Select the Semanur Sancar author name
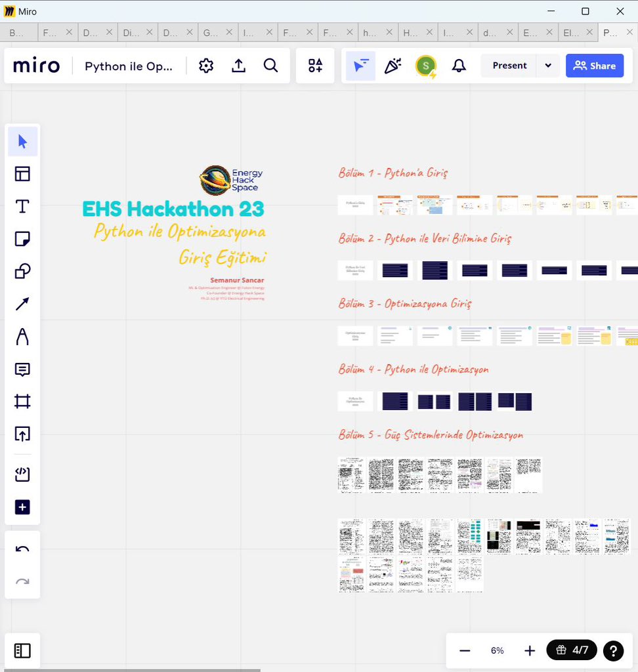This screenshot has height=672, width=638. 237,280
